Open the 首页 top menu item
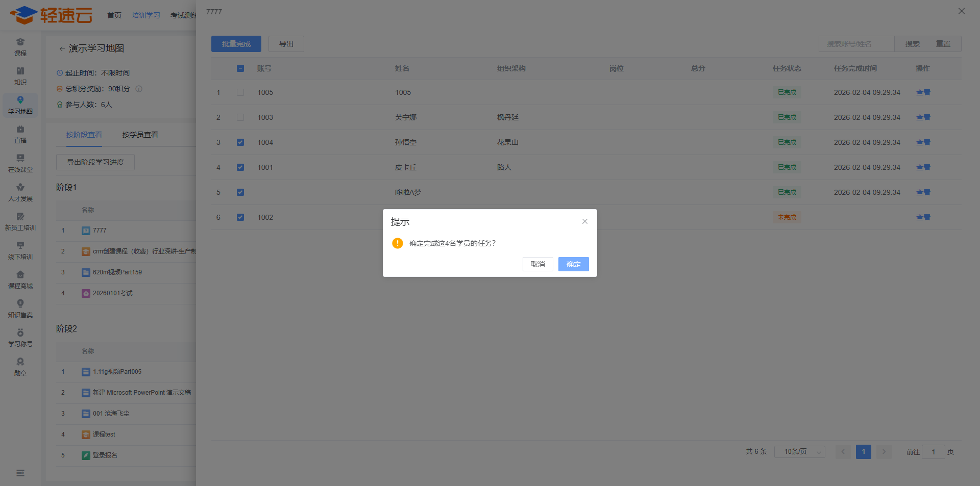The image size is (980, 486). tap(114, 15)
